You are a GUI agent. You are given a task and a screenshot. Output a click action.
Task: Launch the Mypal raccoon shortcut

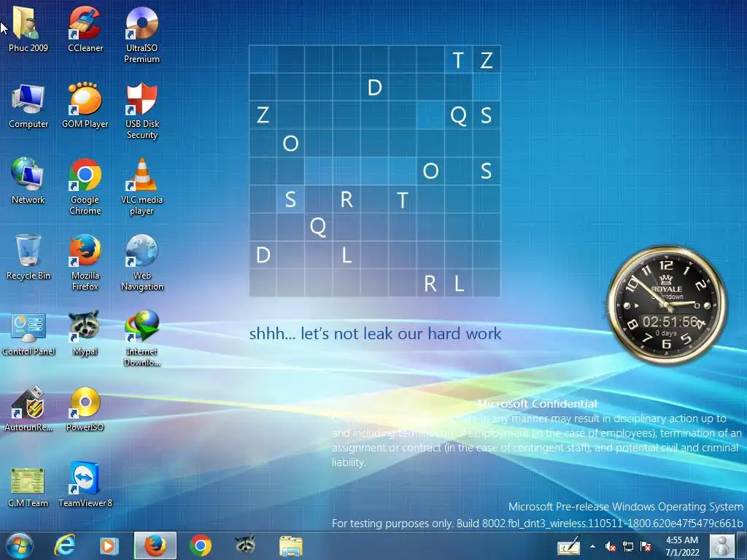coord(85,333)
